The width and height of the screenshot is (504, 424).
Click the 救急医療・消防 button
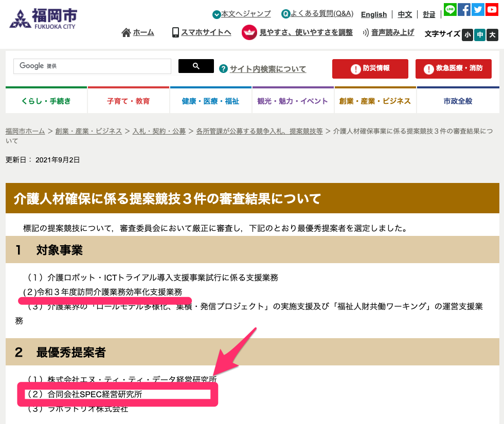click(453, 68)
